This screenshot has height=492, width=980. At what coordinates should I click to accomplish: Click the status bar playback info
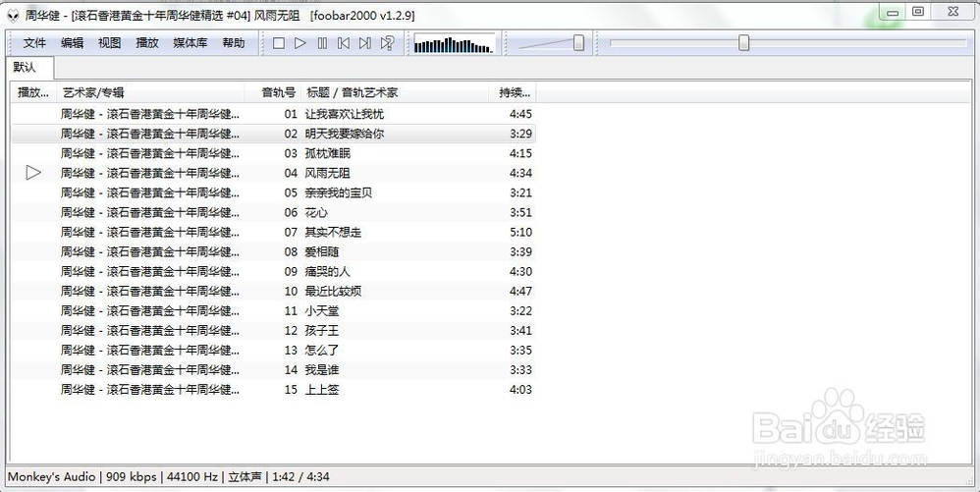[169, 477]
